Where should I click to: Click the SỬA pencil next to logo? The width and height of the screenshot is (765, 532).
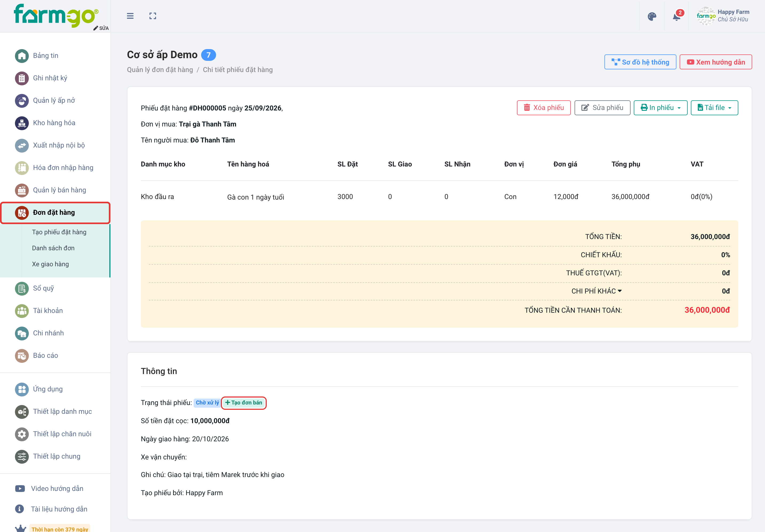[x=101, y=28]
